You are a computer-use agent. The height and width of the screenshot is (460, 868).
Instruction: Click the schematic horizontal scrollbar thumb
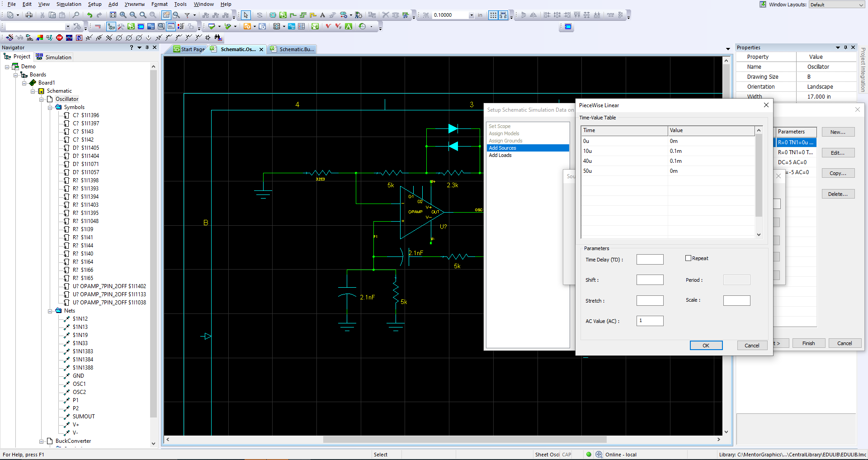click(x=464, y=439)
